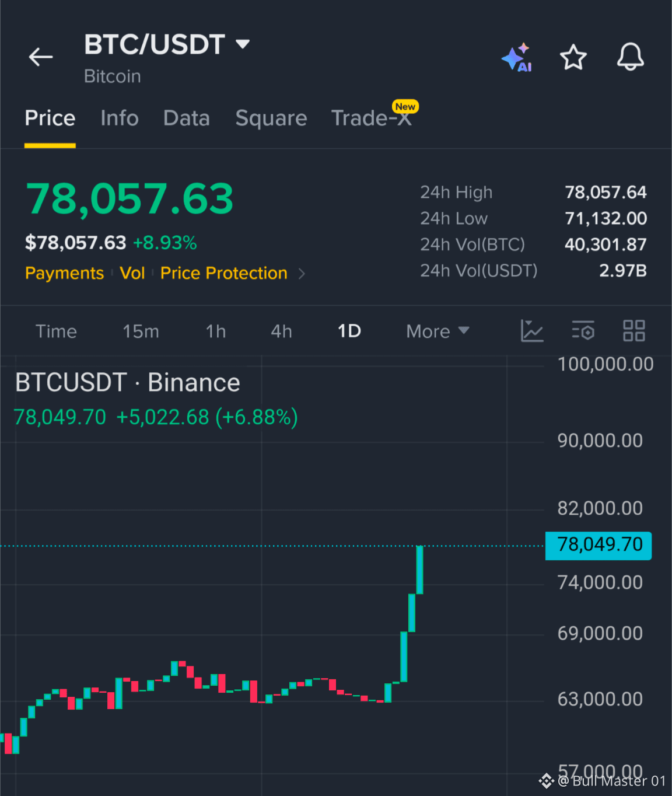Image resolution: width=672 pixels, height=796 pixels.
Task: Open the Data tab
Action: [x=187, y=118]
